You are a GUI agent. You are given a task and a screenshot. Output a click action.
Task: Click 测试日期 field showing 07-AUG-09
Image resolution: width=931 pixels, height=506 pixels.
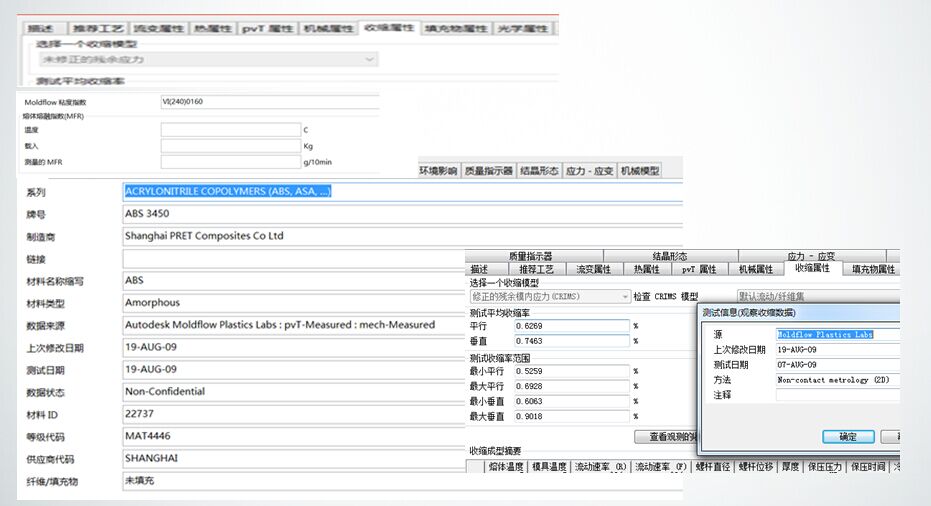click(838, 365)
